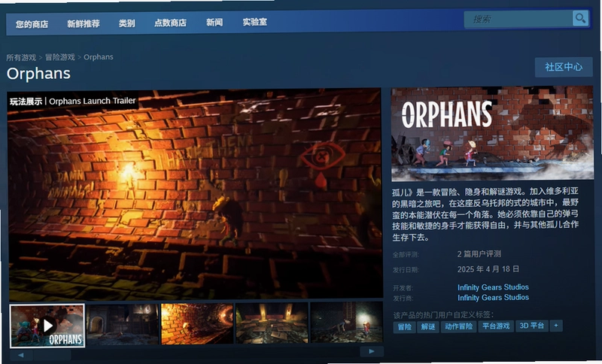The width and height of the screenshot is (602, 364).
Task: Click the 平台游戏 tag
Action: point(496,326)
